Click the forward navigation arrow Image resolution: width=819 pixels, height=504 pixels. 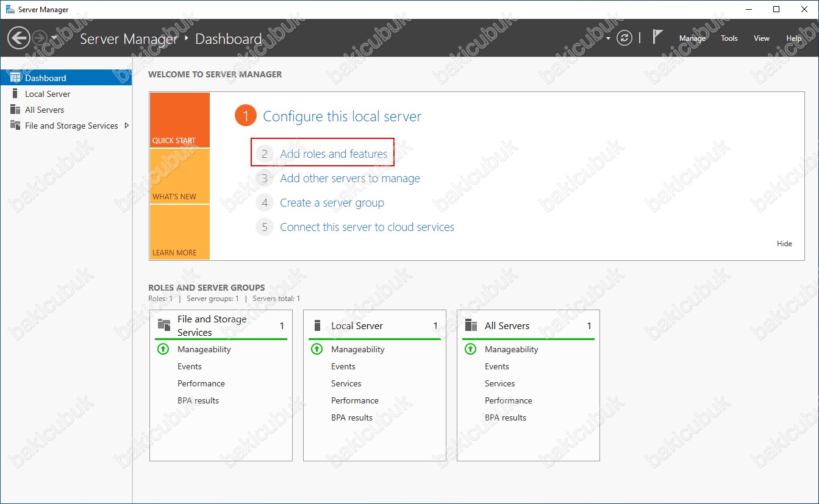point(40,38)
